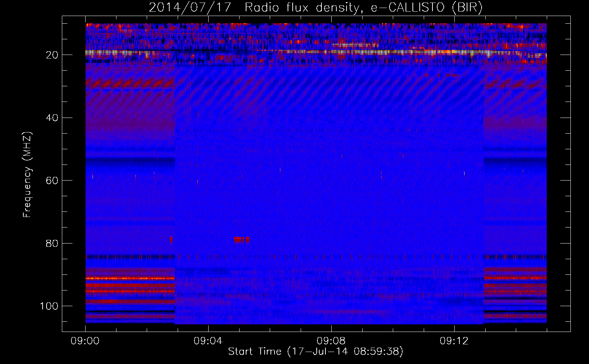Click the '09:04' time tick label
589x364 pixels.
208,341
